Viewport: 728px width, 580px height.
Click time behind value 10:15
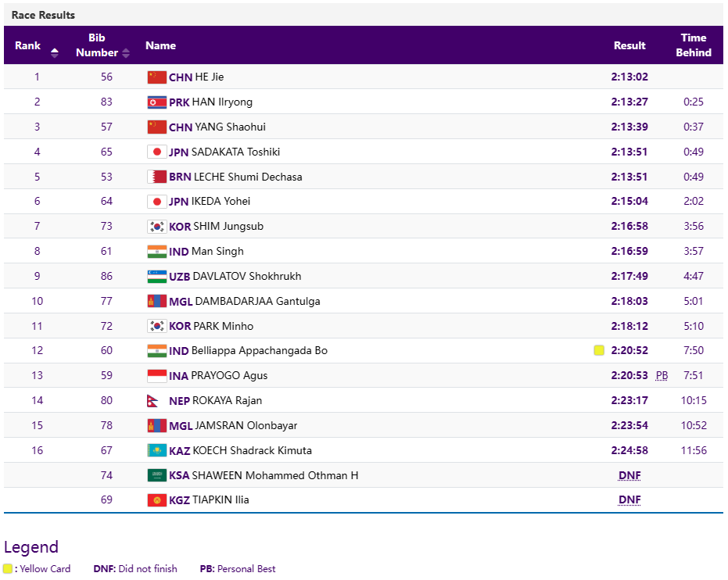(x=694, y=401)
